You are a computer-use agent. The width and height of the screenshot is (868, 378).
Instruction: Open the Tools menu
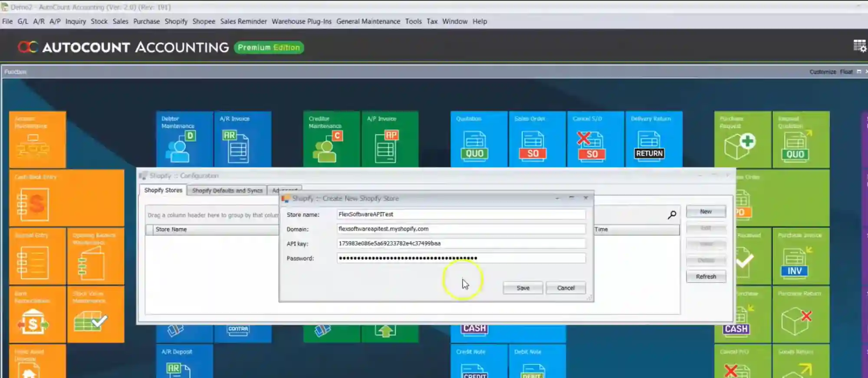(x=413, y=21)
